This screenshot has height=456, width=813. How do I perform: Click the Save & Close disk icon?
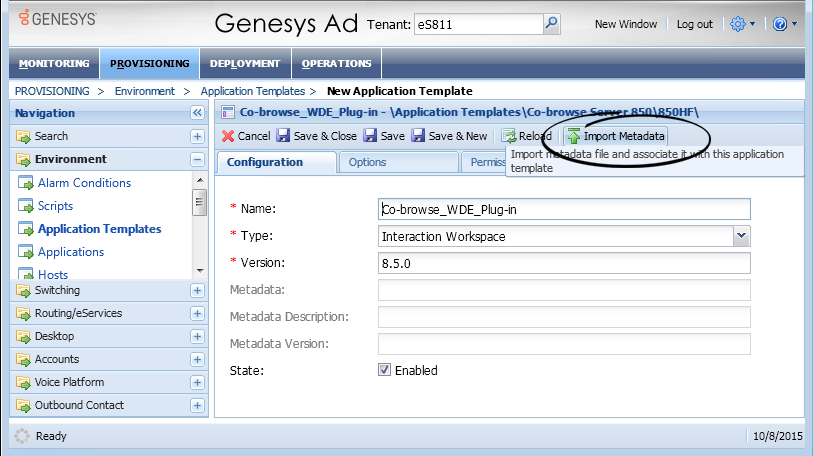[284, 136]
